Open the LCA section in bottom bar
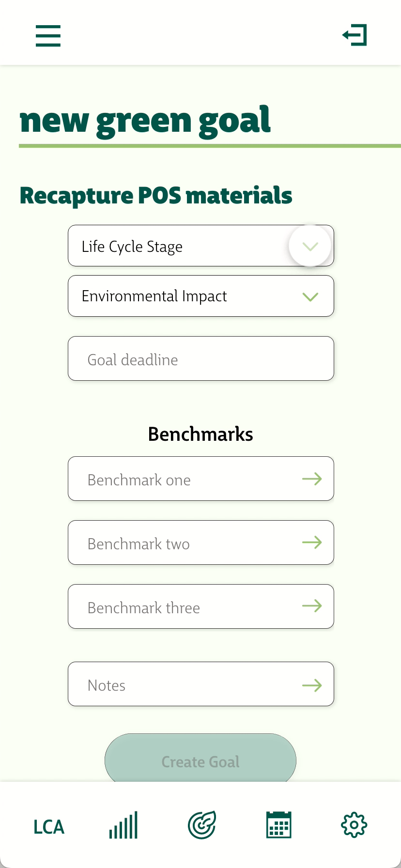The width and height of the screenshot is (401, 868). pos(49,826)
